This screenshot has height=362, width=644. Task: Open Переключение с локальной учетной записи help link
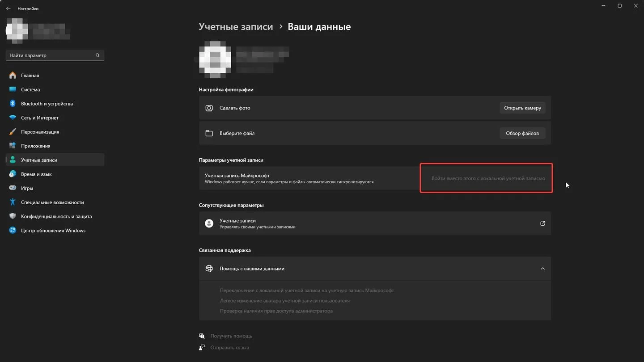307,290
